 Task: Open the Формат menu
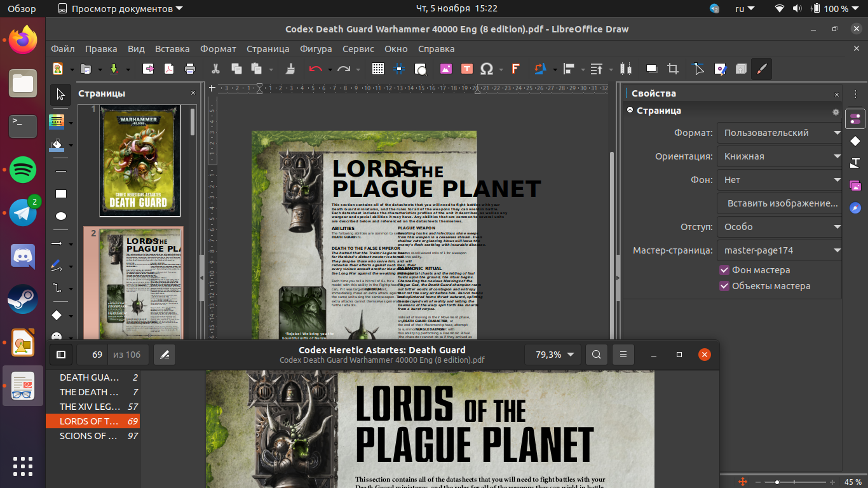click(218, 49)
